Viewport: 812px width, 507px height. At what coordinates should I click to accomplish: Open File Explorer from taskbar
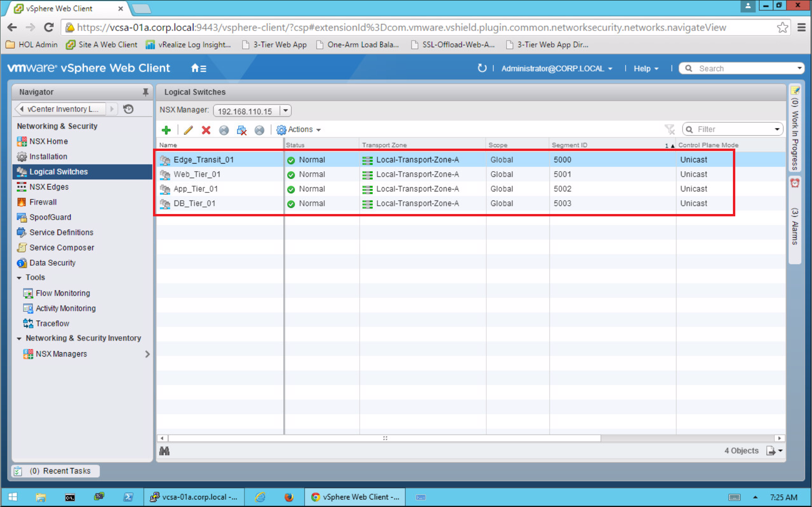click(x=41, y=497)
